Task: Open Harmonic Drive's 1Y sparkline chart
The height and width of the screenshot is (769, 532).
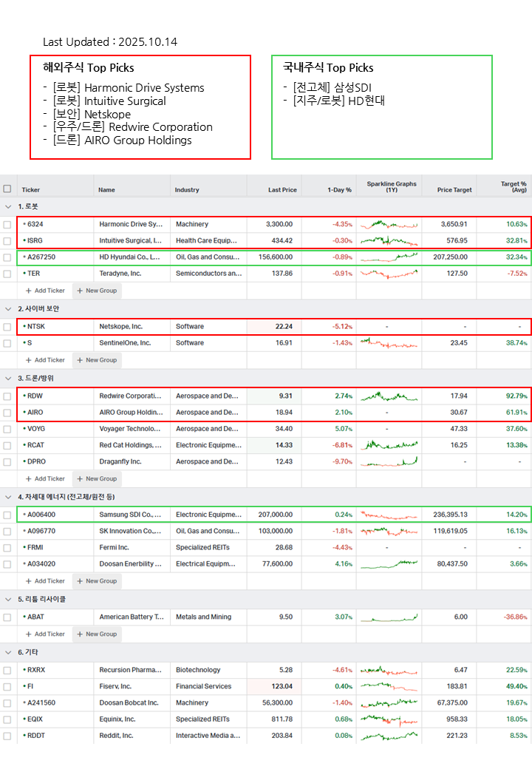Action: [x=389, y=224]
